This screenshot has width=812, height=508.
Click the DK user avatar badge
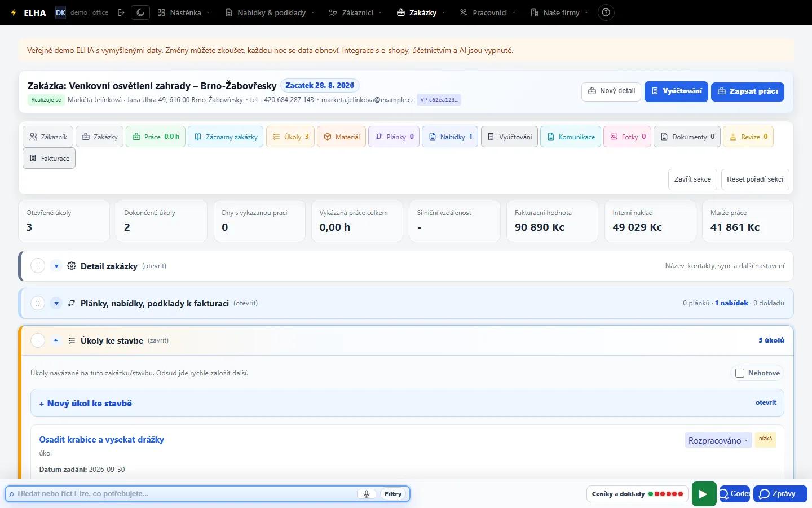[x=61, y=12]
